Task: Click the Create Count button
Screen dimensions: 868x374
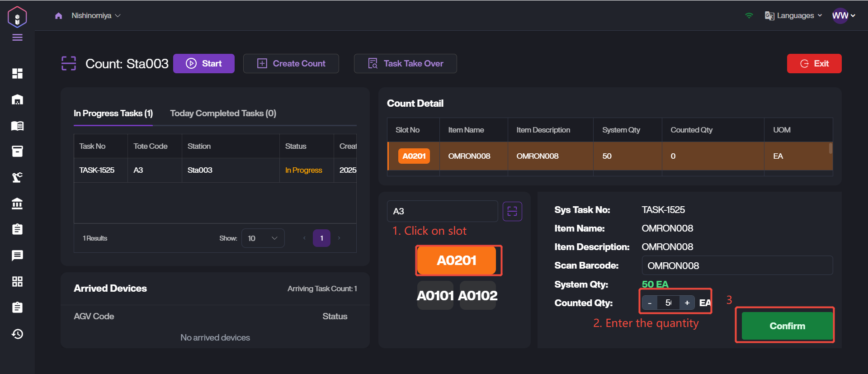Action: (x=291, y=64)
